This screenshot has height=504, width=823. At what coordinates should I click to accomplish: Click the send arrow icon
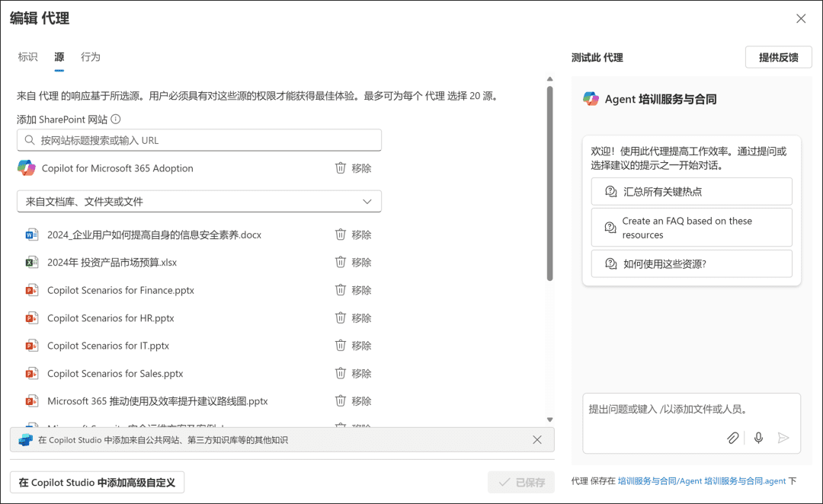tap(783, 438)
